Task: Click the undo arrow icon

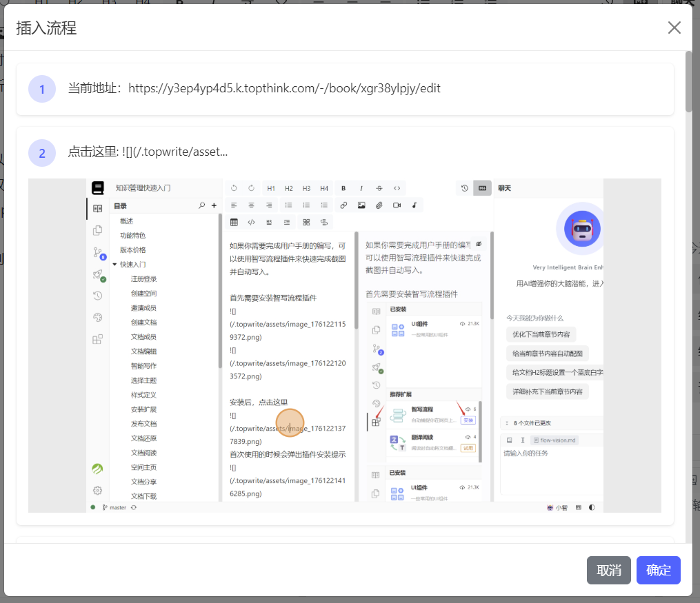Action: pos(234,188)
